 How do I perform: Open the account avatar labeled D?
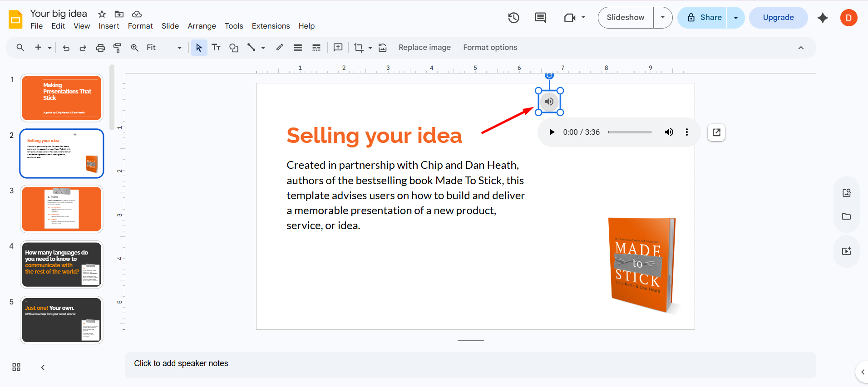coord(848,18)
